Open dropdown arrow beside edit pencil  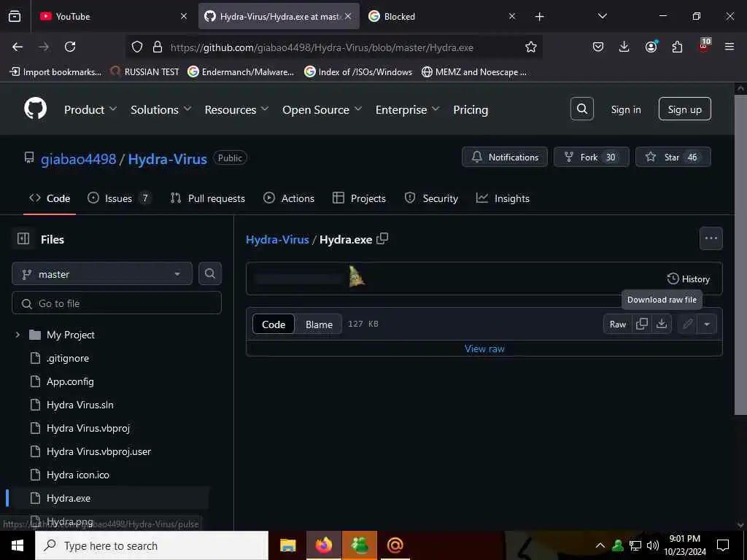(707, 324)
